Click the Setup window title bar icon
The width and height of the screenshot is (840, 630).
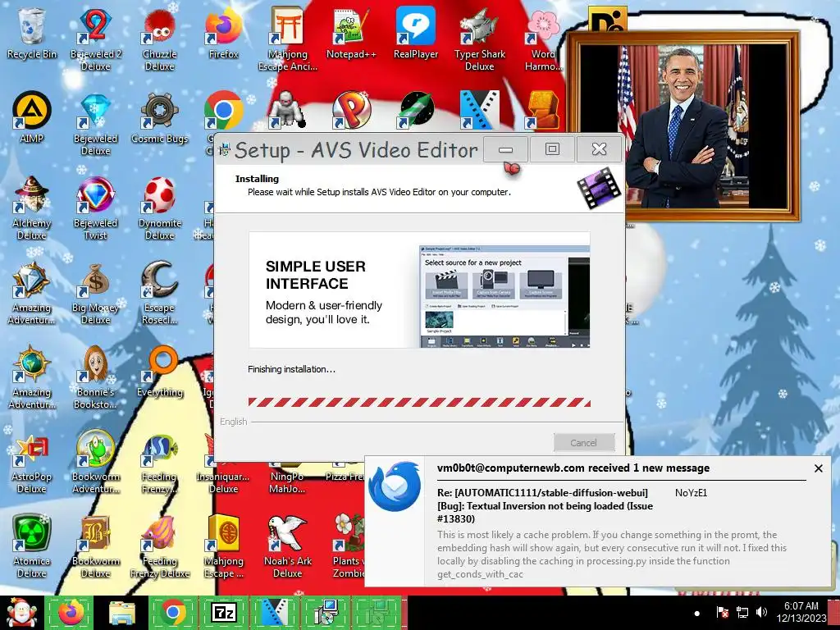(225, 149)
